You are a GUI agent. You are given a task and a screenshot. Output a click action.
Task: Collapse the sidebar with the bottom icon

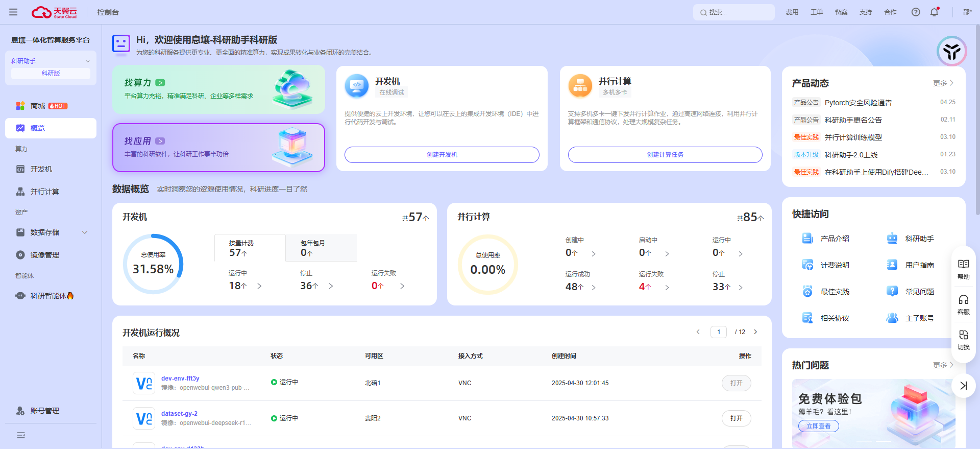(21, 435)
